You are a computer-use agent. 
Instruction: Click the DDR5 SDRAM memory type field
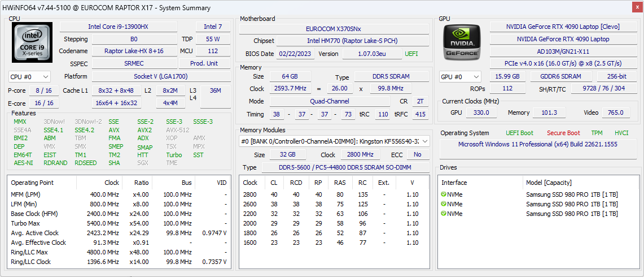[x=391, y=76]
